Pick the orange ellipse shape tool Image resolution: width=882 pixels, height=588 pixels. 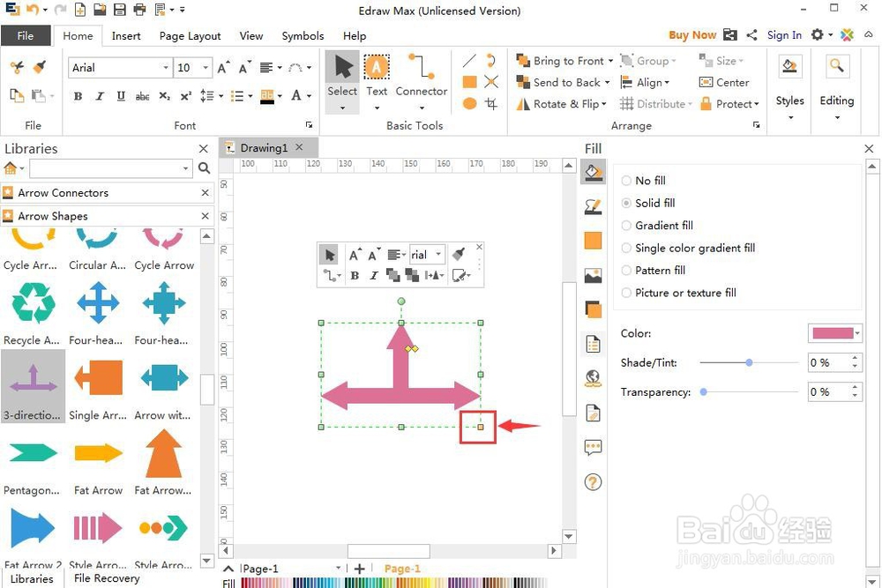[x=470, y=103]
